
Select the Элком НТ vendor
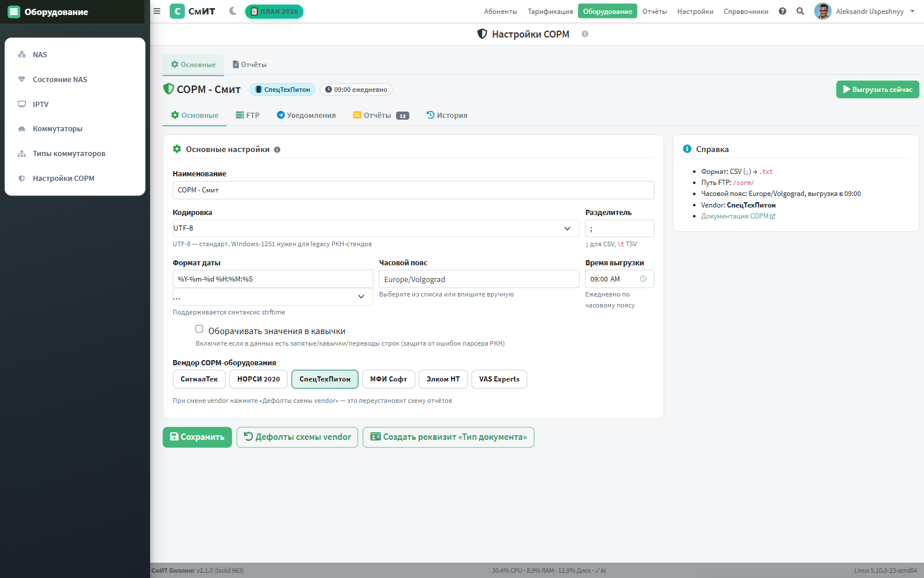[x=443, y=379]
